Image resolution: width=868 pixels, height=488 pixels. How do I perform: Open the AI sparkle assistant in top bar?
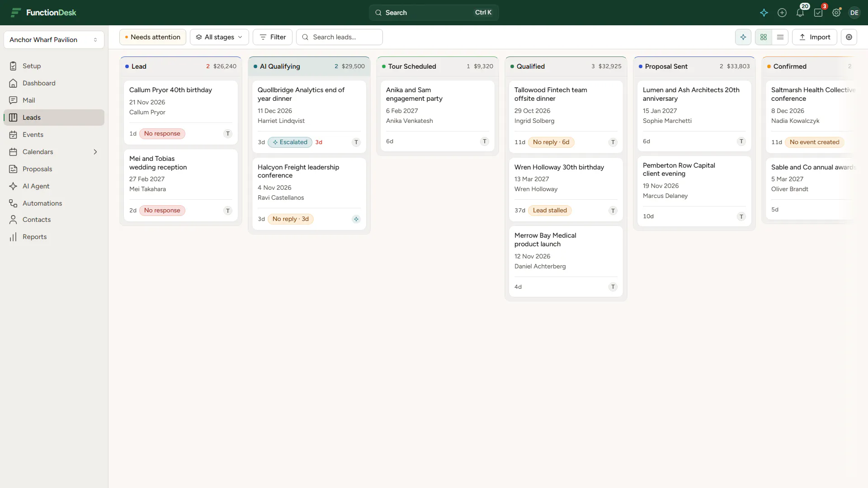764,13
